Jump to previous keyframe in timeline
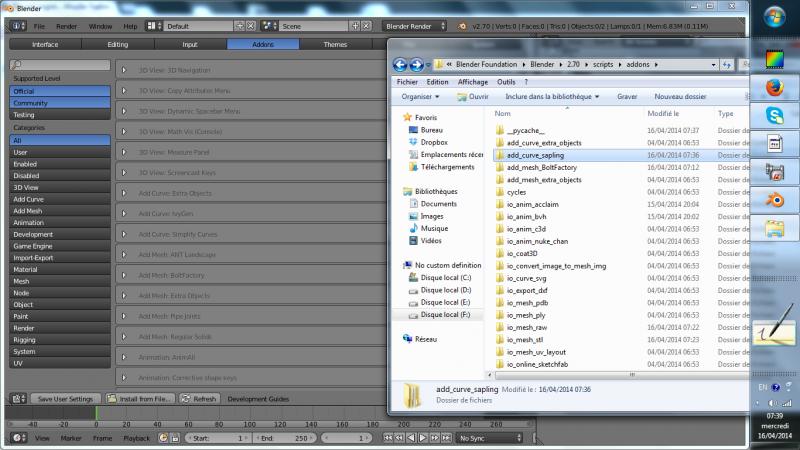 (x=399, y=438)
